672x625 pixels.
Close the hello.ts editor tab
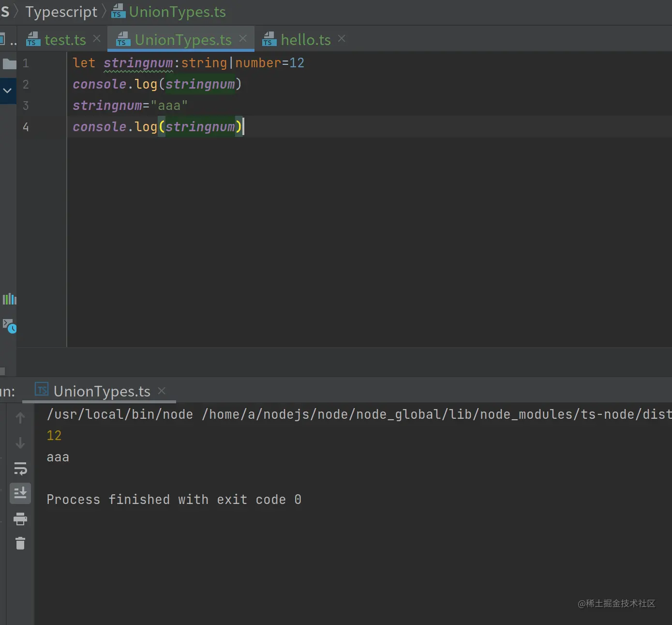(x=342, y=38)
